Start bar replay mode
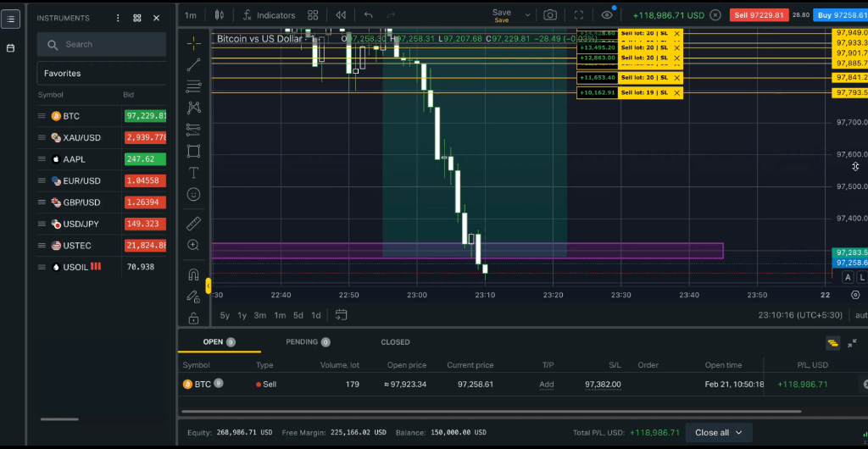868x449 pixels. click(x=341, y=15)
